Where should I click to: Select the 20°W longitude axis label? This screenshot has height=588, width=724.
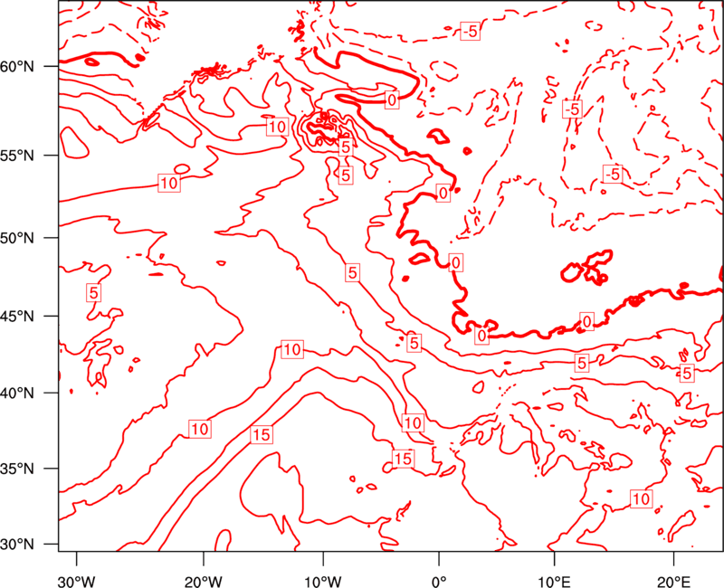tap(204, 582)
